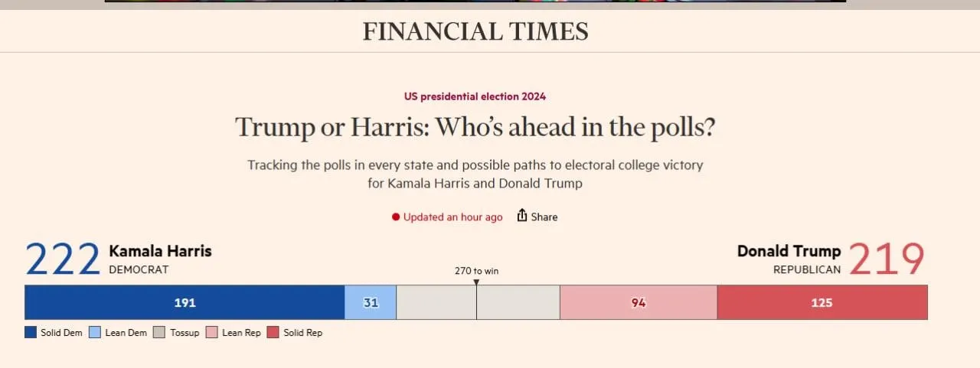Select the Lean Rep 94 bar segment
The width and height of the screenshot is (980, 368).
[x=639, y=302]
